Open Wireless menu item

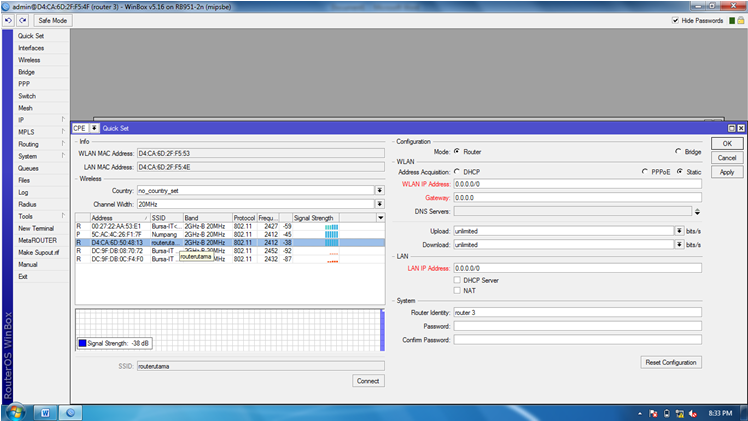click(29, 60)
